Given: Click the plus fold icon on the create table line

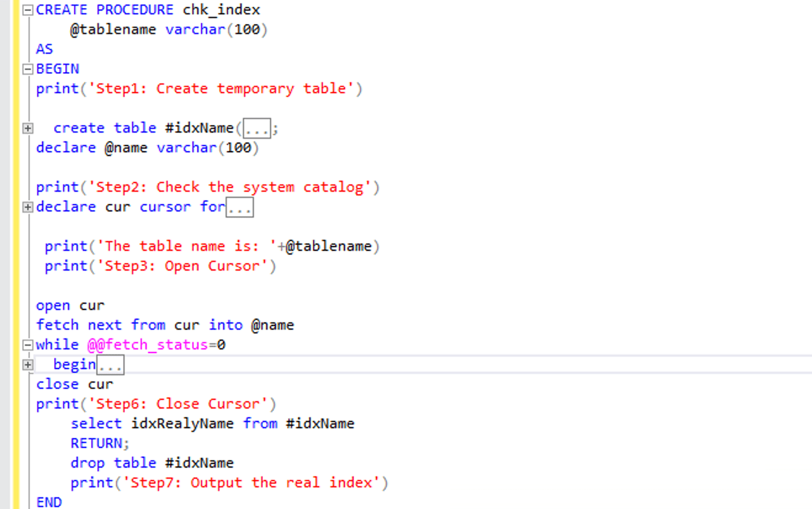Looking at the screenshot, I should [27, 128].
